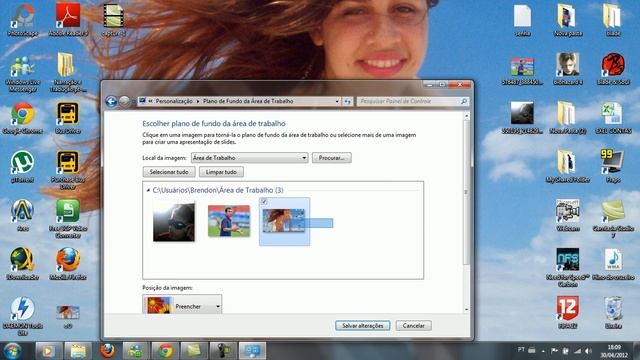Image resolution: width=640 pixels, height=360 pixels.
Task: Click Personalização in the address breadcrumb
Action: (x=174, y=101)
